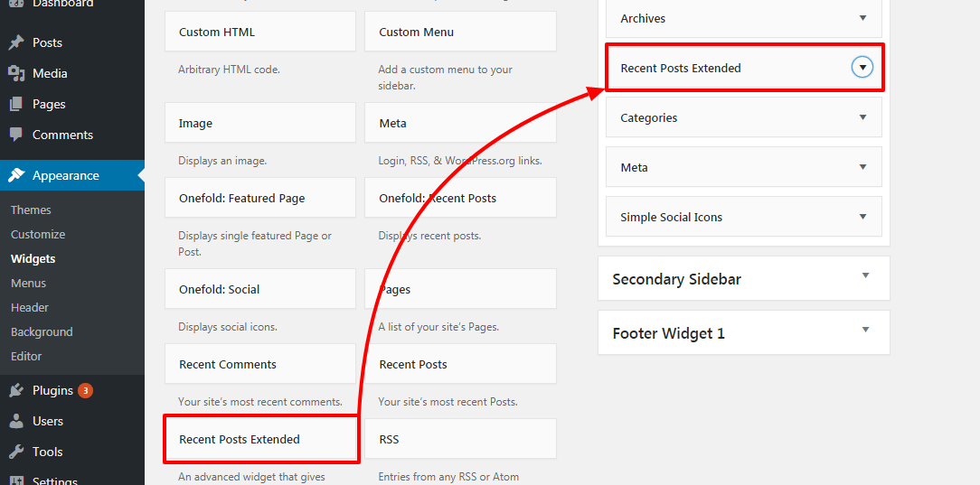Click 'Displays social icons.' description text
The height and width of the screenshot is (485, 980).
228,326
